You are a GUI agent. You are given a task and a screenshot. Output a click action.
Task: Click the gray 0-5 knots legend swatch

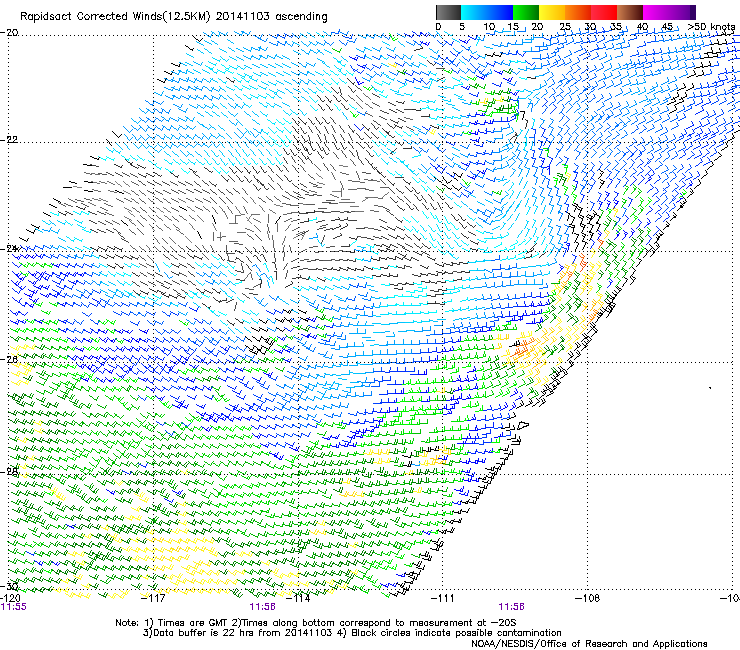point(448,12)
